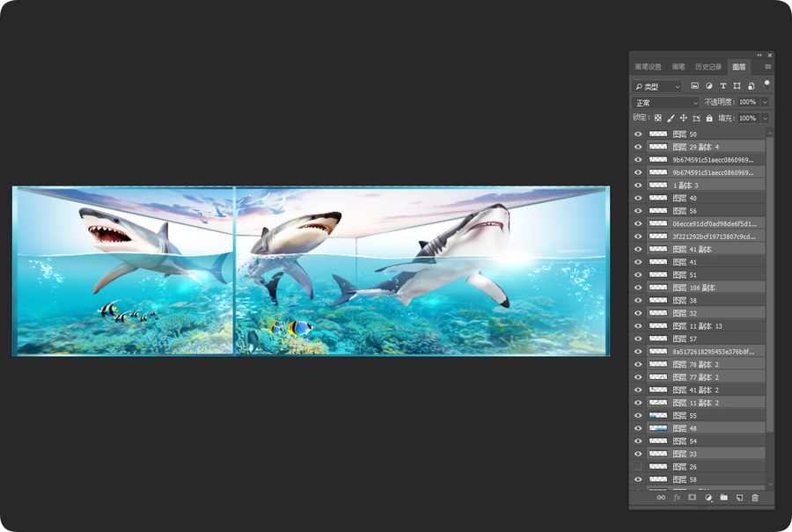Switch to the 画笔设置 tab
The image size is (792, 532).
click(648, 67)
